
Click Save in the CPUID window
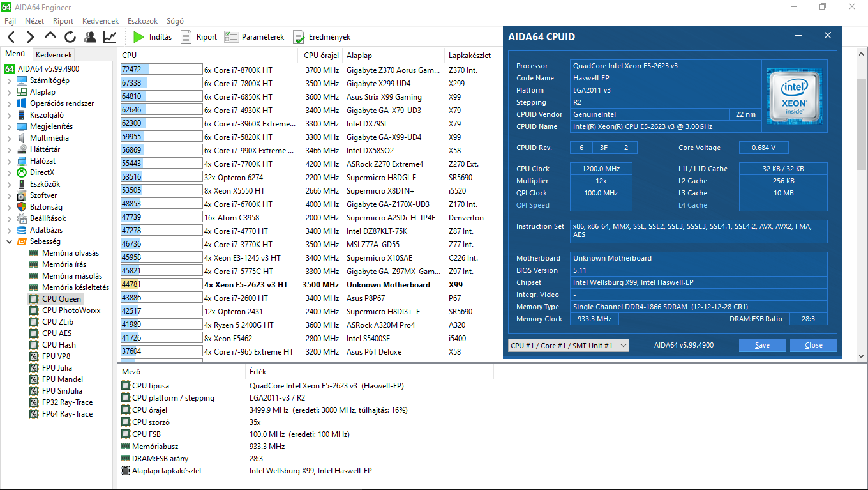click(x=762, y=345)
